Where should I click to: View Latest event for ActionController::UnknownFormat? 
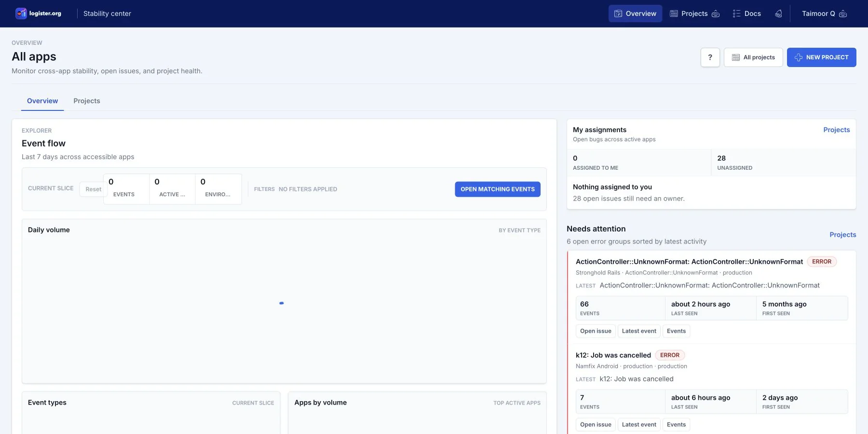[639, 331]
